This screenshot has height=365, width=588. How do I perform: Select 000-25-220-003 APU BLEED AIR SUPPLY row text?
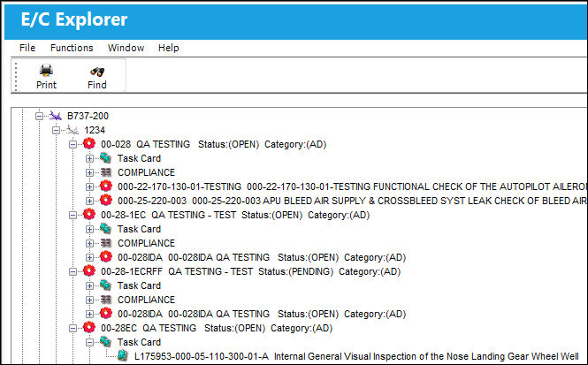point(353,201)
